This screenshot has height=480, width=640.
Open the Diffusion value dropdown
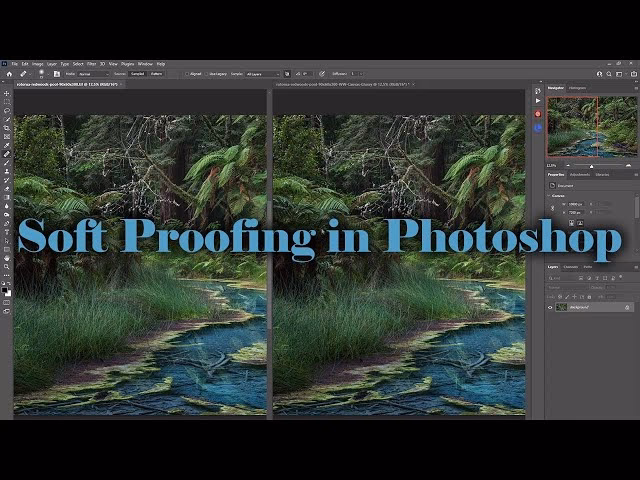pyautogui.click(x=361, y=74)
